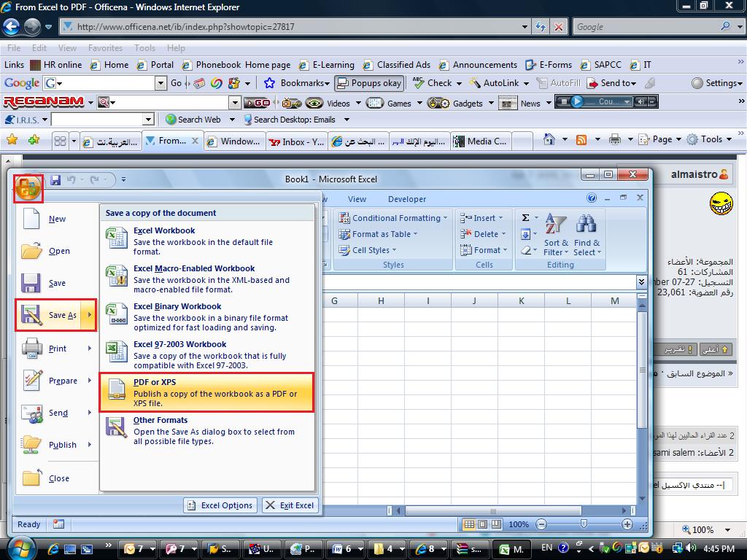The height and width of the screenshot is (560, 747).
Task: Switch to the Inbox - Y... browser tab
Action: tap(297, 141)
